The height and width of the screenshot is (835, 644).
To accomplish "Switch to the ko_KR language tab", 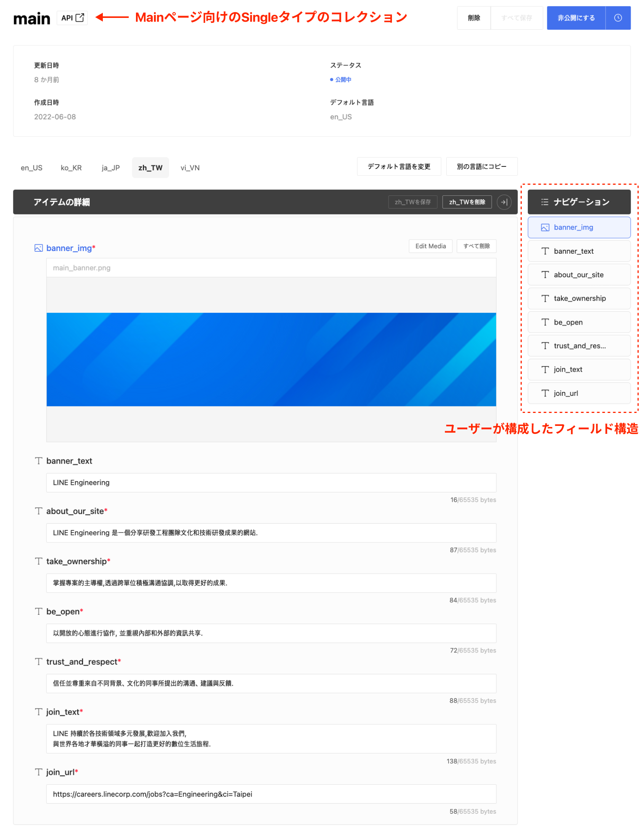I will click(71, 168).
